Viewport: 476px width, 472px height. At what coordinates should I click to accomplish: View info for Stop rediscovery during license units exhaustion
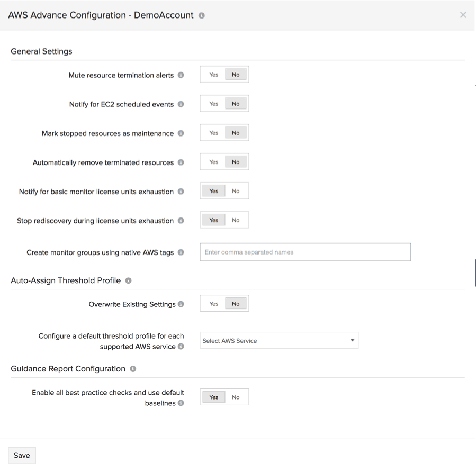point(182,220)
